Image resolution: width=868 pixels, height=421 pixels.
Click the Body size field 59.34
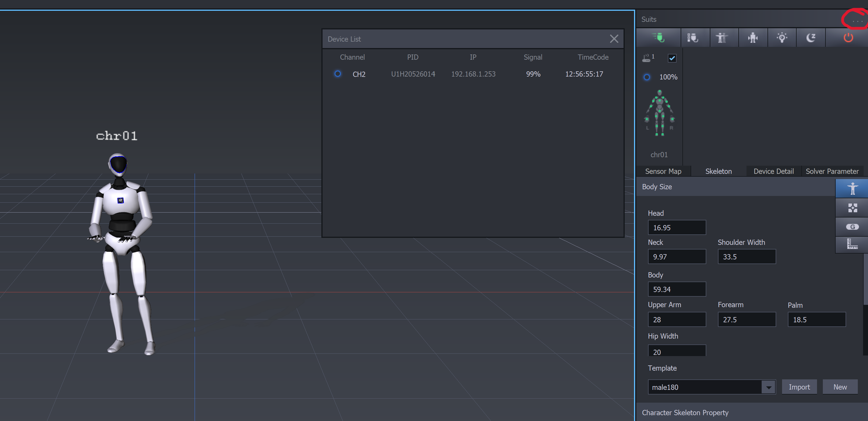click(677, 289)
